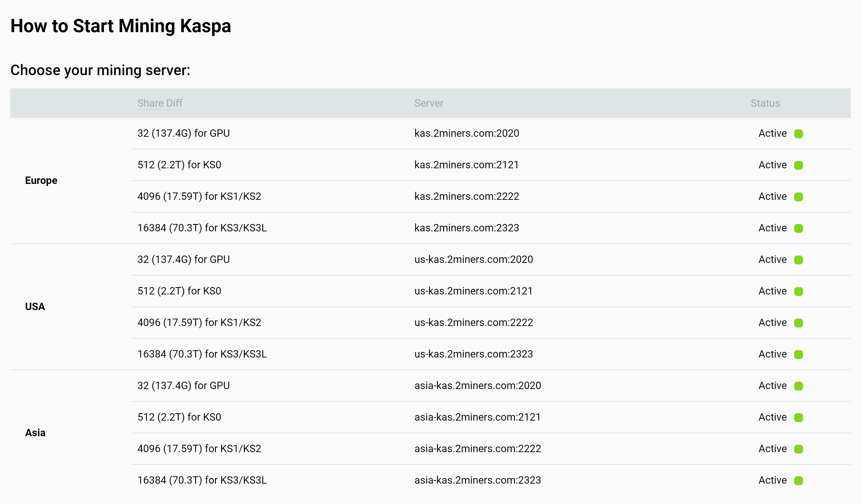Viewport: 862px width, 504px height.
Task: Click the Status column header
Action: pos(765,103)
